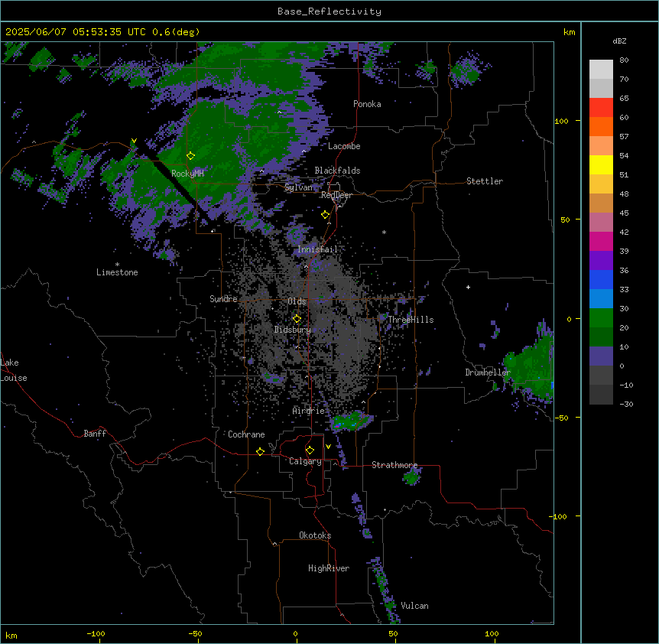Viewport: 659px width, 644px height.
Task: Click the Sylvan label
Action: tap(299, 187)
